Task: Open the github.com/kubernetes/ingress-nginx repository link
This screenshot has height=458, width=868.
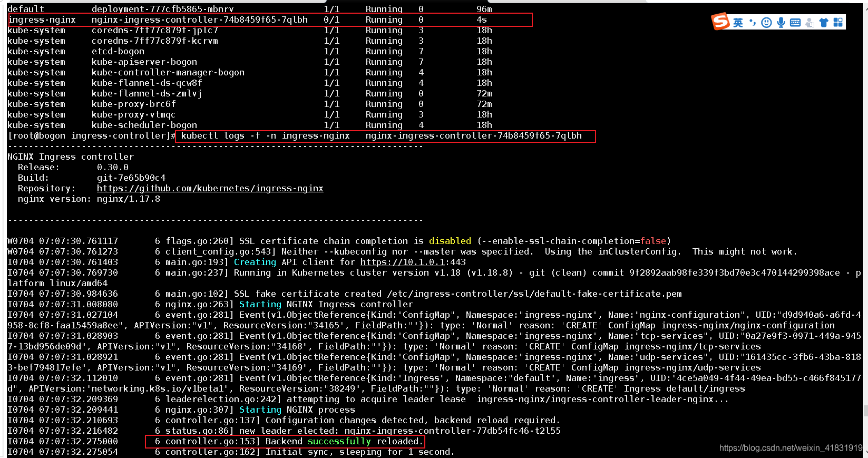Action: point(210,188)
